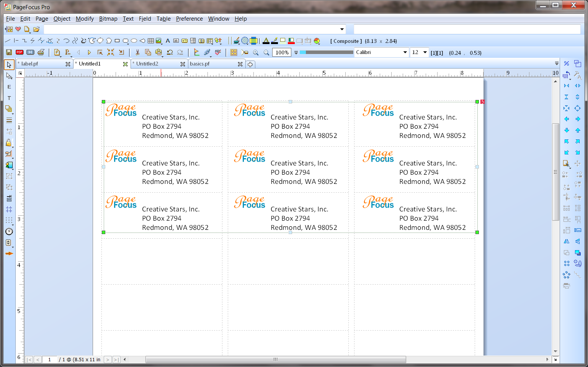Open a file with the folder icon

(36, 29)
